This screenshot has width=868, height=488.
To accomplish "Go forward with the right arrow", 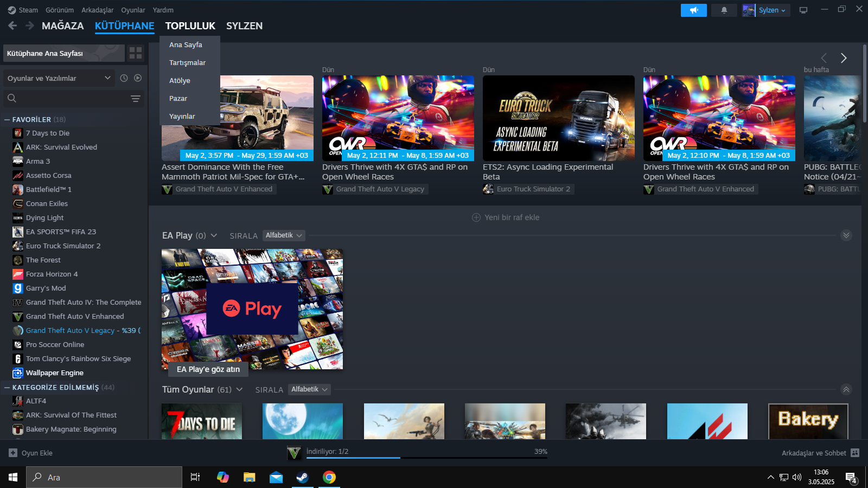I will [x=30, y=25].
